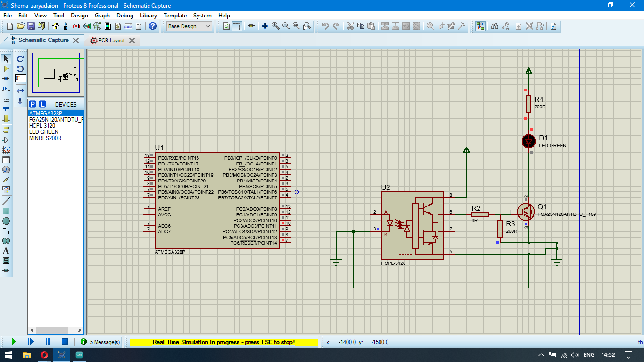The width and height of the screenshot is (644, 362).
Task: Select the Graph Mode tool
Action: pyautogui.click(x=6, y=150)
